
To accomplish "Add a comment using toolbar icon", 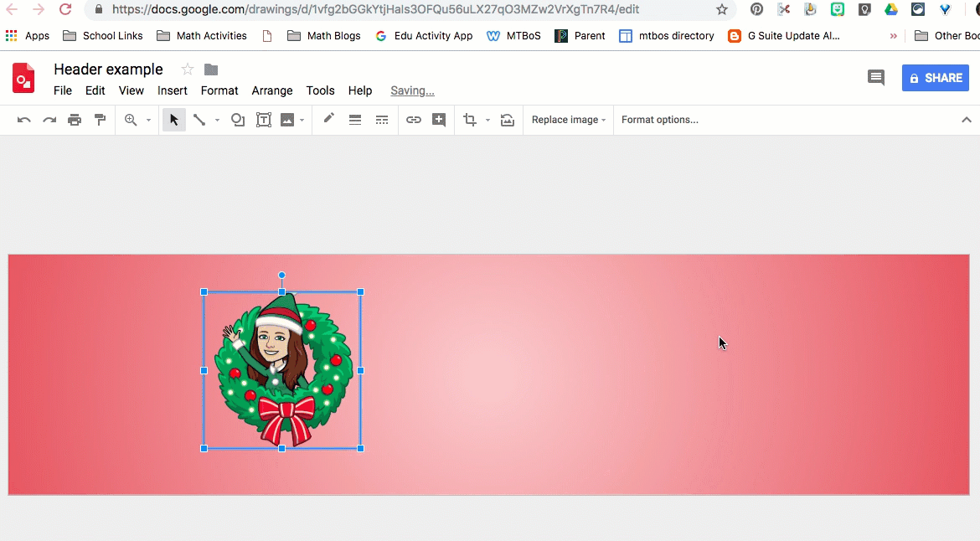I will pyautogui.click(x=439, y=120).
